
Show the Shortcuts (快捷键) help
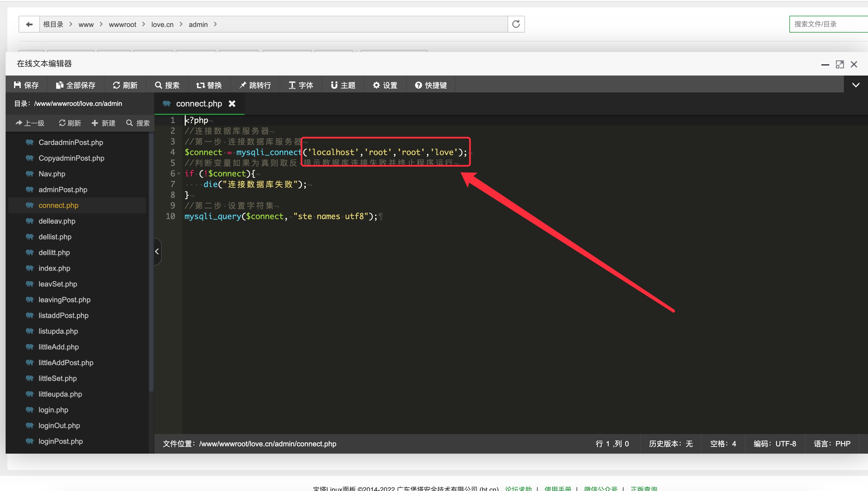[431, 85]
